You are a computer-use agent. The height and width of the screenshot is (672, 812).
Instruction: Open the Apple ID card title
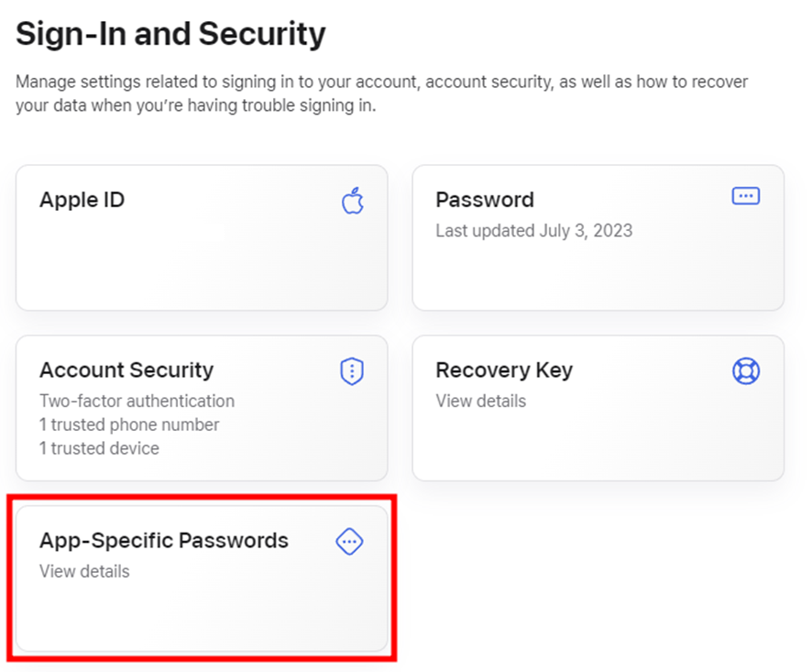coord(82,200)
